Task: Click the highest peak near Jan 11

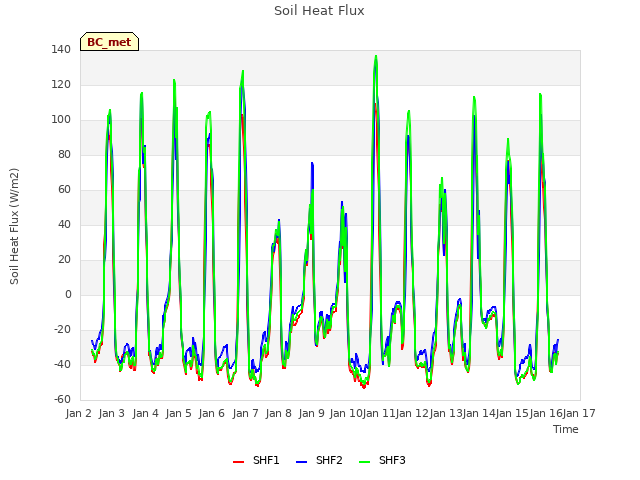Action: coord(376,56)
